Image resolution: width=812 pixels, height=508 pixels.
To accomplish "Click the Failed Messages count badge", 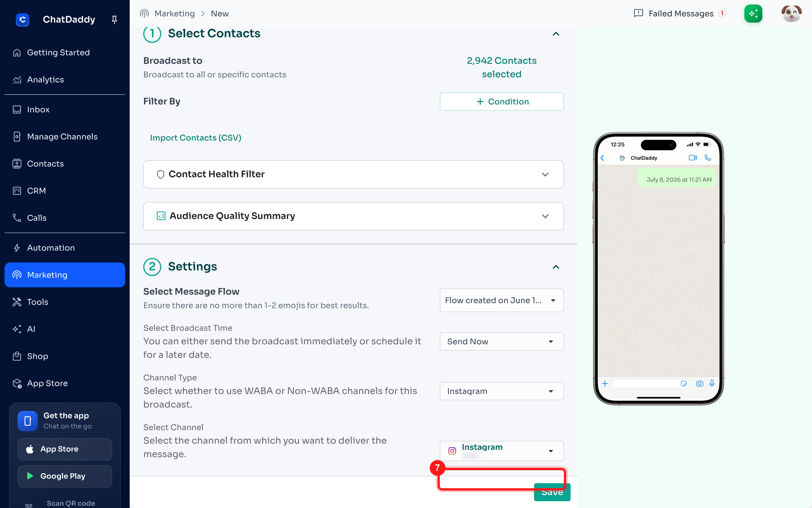I will point(722,14).
